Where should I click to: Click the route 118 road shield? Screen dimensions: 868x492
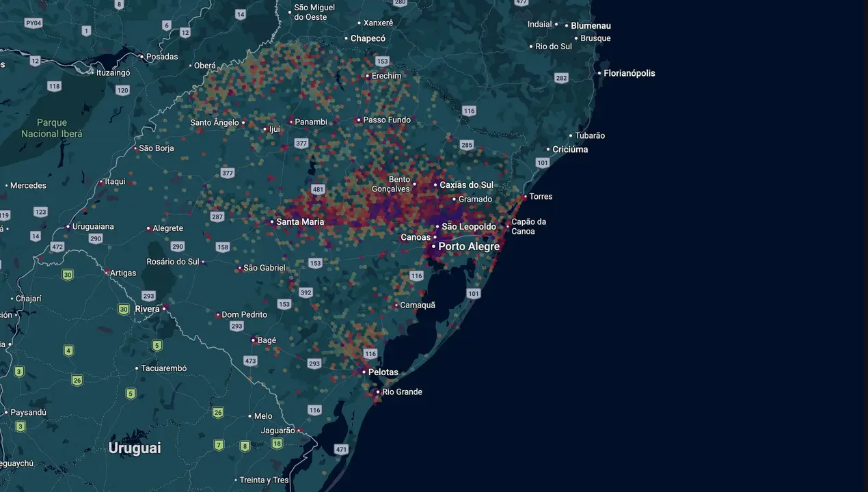pos(54,86)
